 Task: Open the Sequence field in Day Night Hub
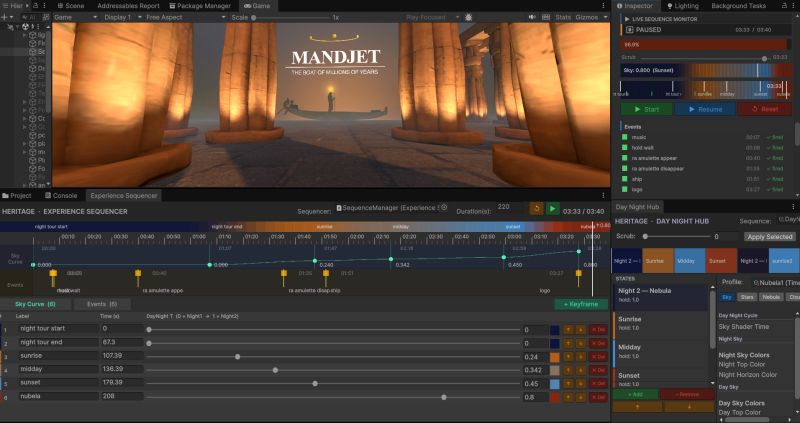click(789, 219)
